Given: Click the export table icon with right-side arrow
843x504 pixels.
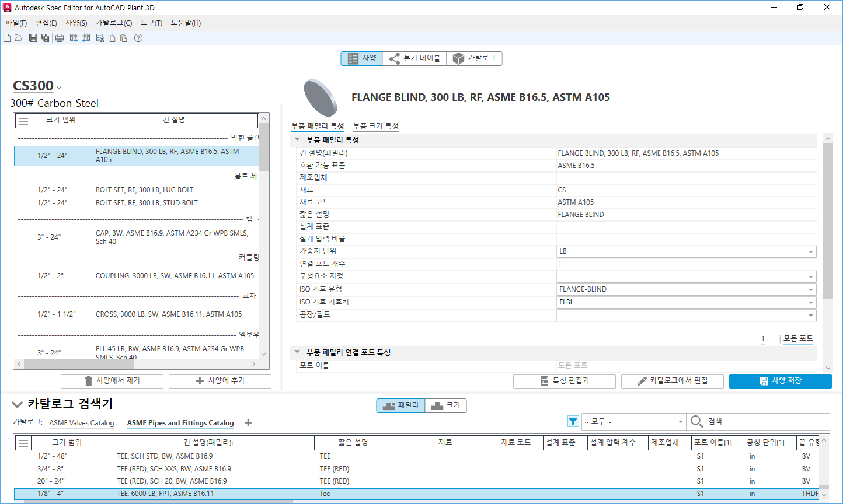Looking at the screenshot, I should coord(74,38).
